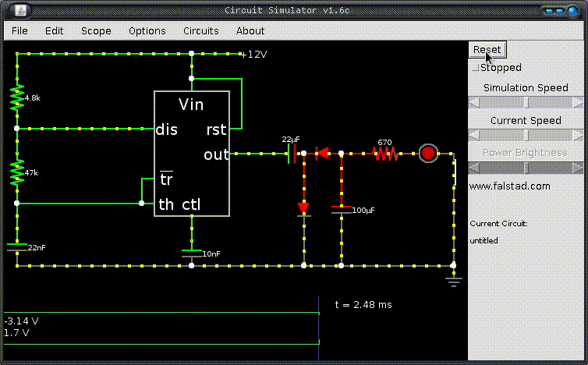
Task: Open the About menu
Action: click(x=250, y=30)
